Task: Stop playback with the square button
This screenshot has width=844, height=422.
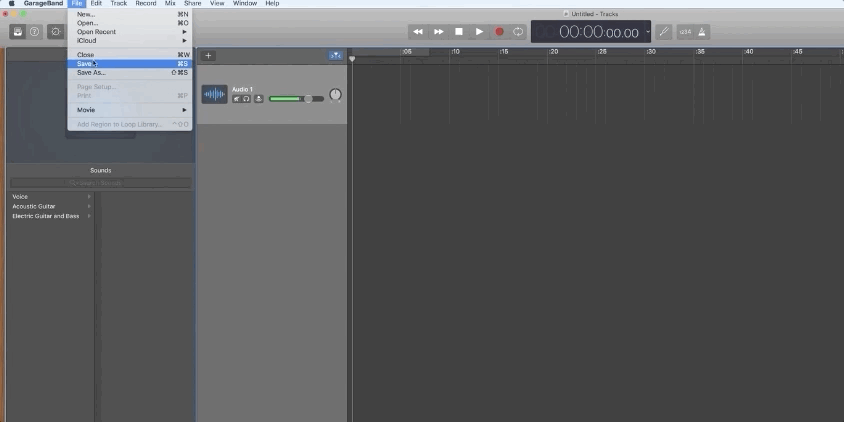Action: (x=459, y=32)
